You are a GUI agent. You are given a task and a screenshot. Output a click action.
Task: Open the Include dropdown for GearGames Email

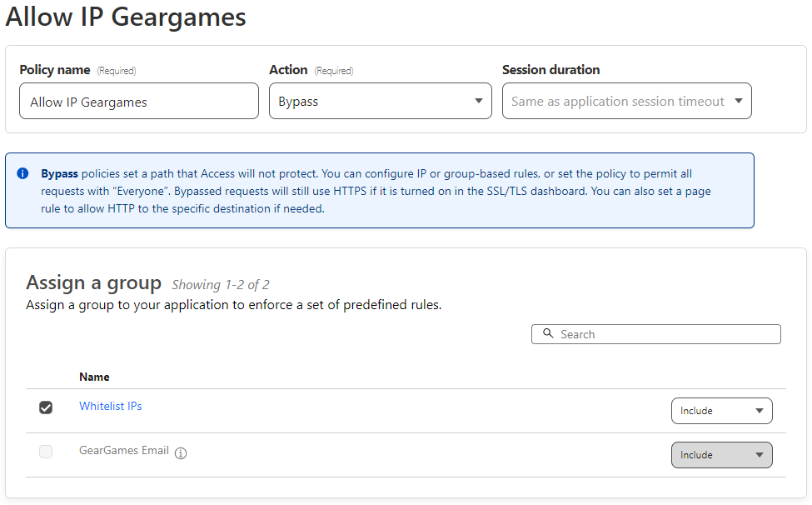[721, 455]
